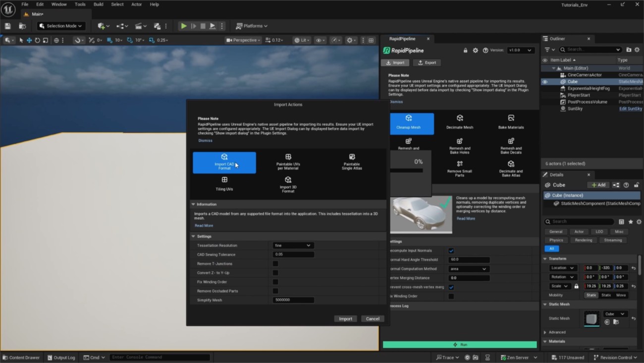Open the Actor menu
Image resolution: width=644 pixels, height=363 pixels.
pyautogui.click(x=136, y=4)
